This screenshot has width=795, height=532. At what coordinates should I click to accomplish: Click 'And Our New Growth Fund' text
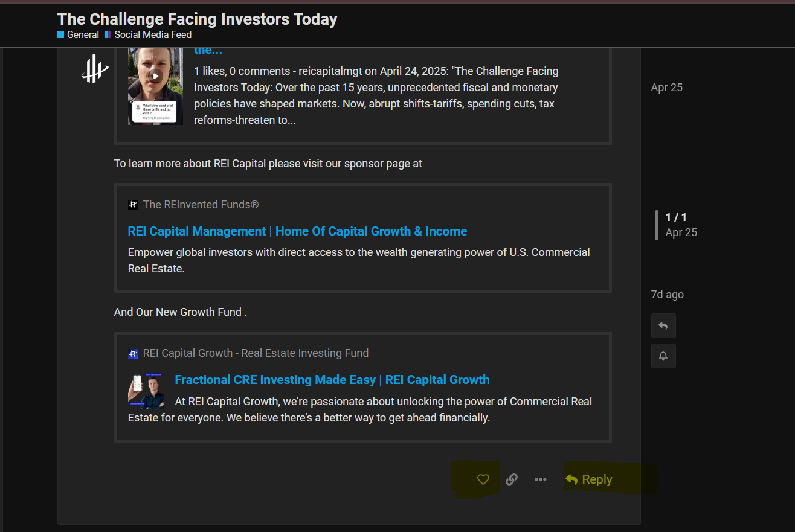point(181,312)
